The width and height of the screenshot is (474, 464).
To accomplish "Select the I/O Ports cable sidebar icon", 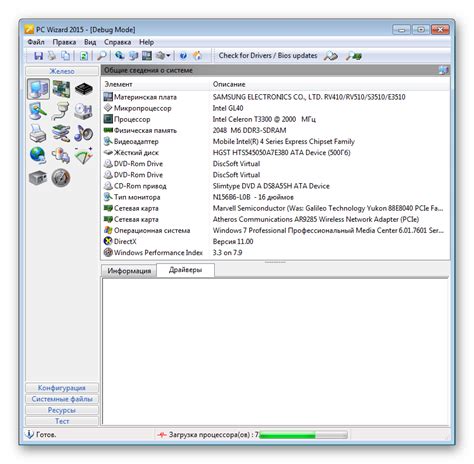I will coord(61,111).
